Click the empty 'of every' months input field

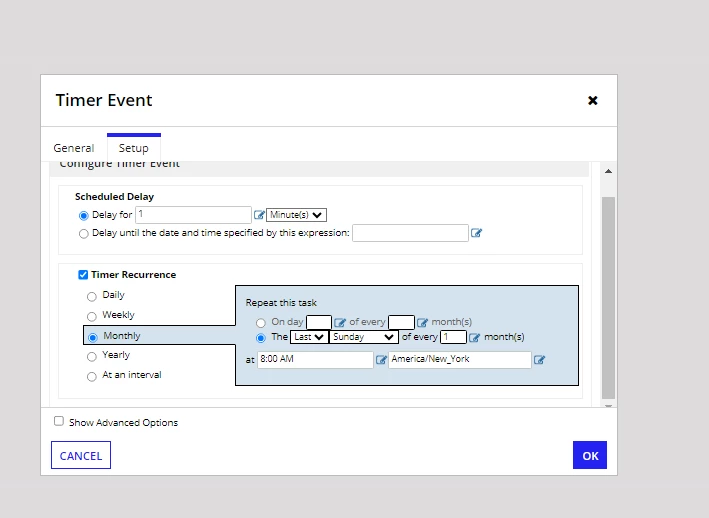pyautogui.click(x=401, y=322)
